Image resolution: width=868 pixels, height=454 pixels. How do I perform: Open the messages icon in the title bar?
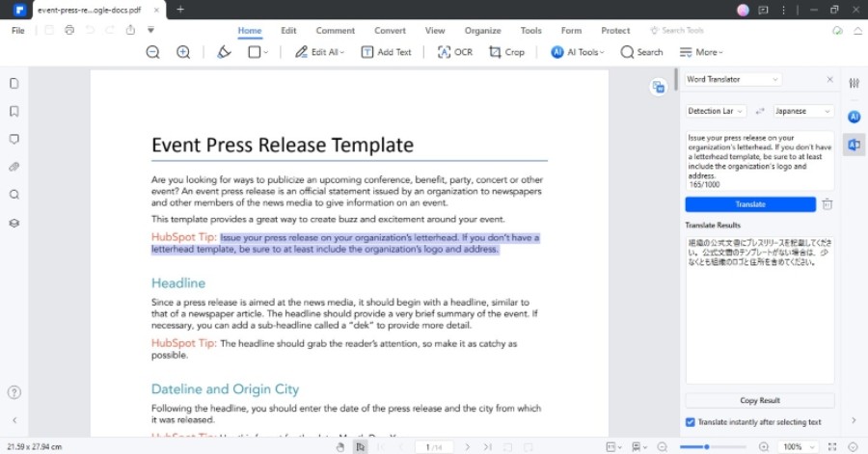764,10
